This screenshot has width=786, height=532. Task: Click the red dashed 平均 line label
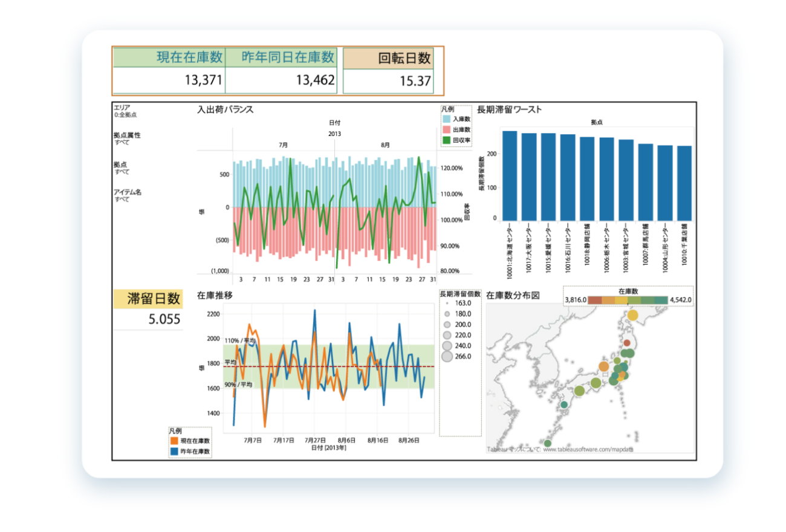[231, 362]
